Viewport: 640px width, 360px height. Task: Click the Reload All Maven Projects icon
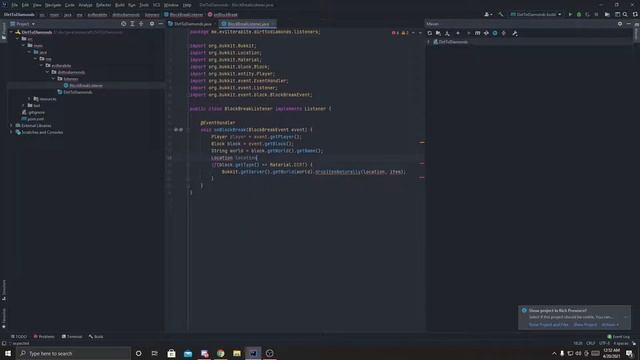click(429, 33)
